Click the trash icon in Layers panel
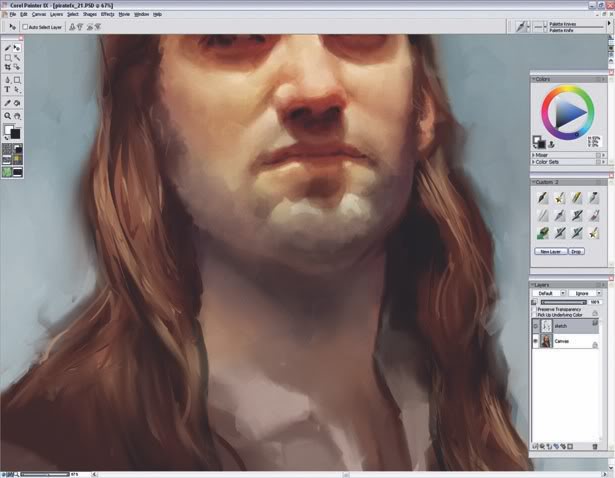 pyautogui.click(x=595, y=446)
